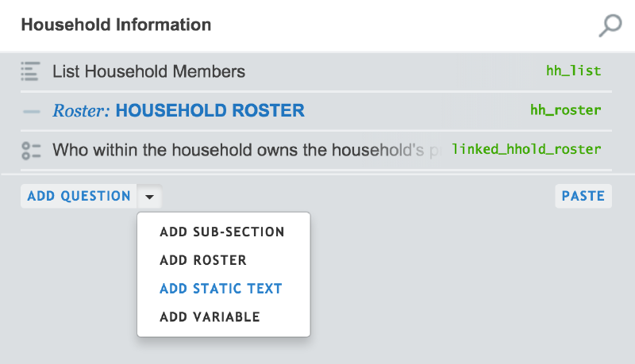The height and width of the screenshot is (364, 635).
Task: Select the hh_roster variable name
Action: pyautogui.click(x=565, y=110)
